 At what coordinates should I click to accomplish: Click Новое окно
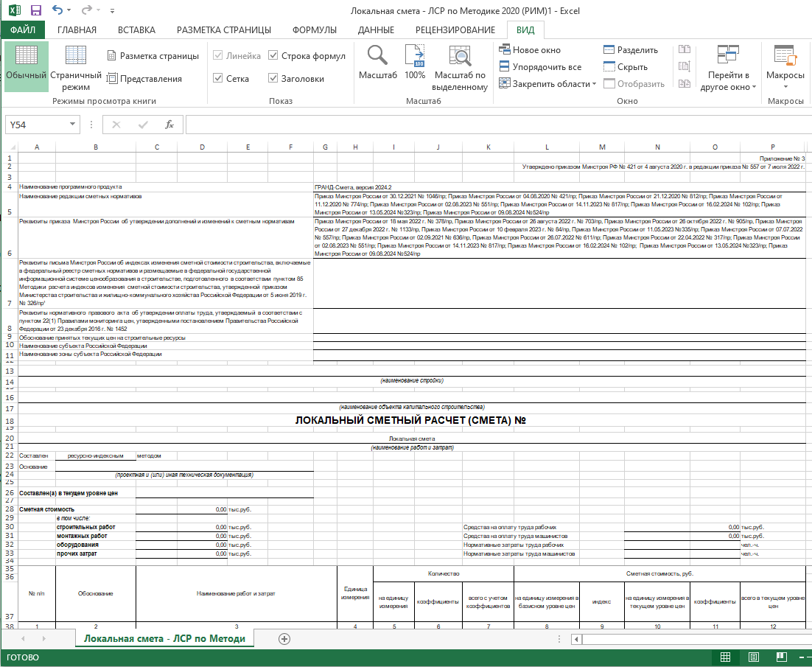click(x=530, y=49)
